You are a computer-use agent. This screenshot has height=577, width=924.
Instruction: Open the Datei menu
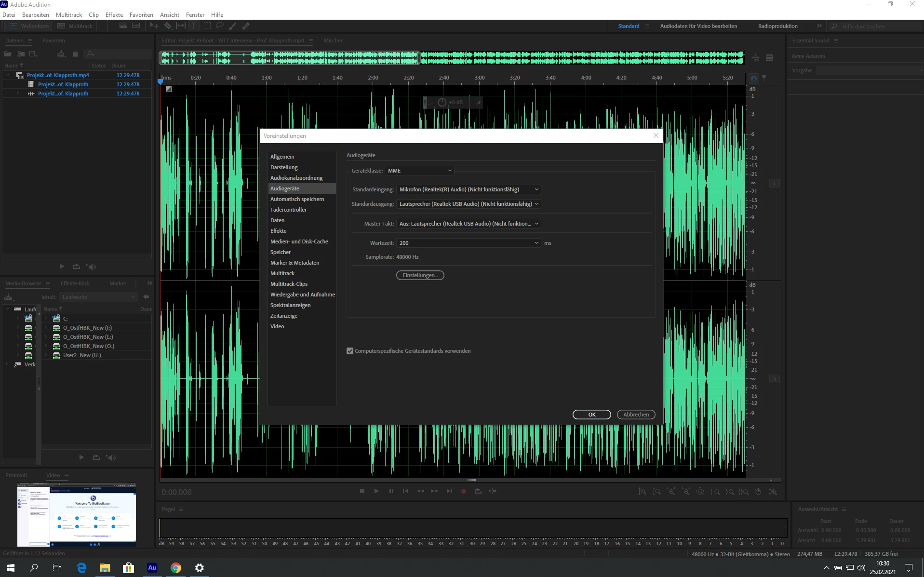(9, 15)
